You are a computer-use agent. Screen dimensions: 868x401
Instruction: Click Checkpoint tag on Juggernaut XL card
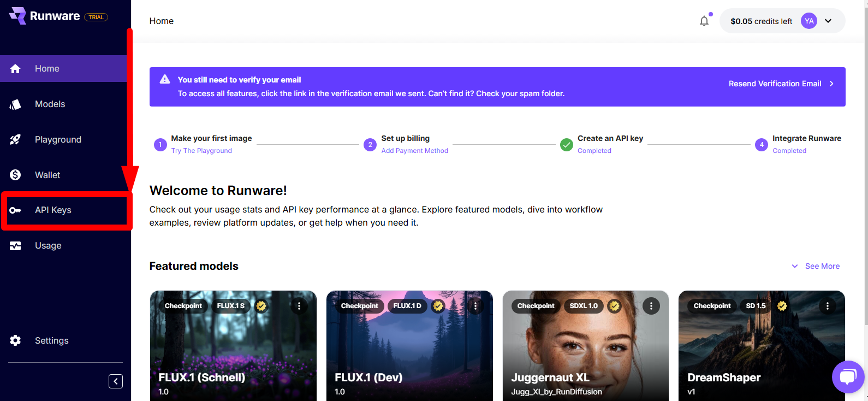(x=536, y=306)
